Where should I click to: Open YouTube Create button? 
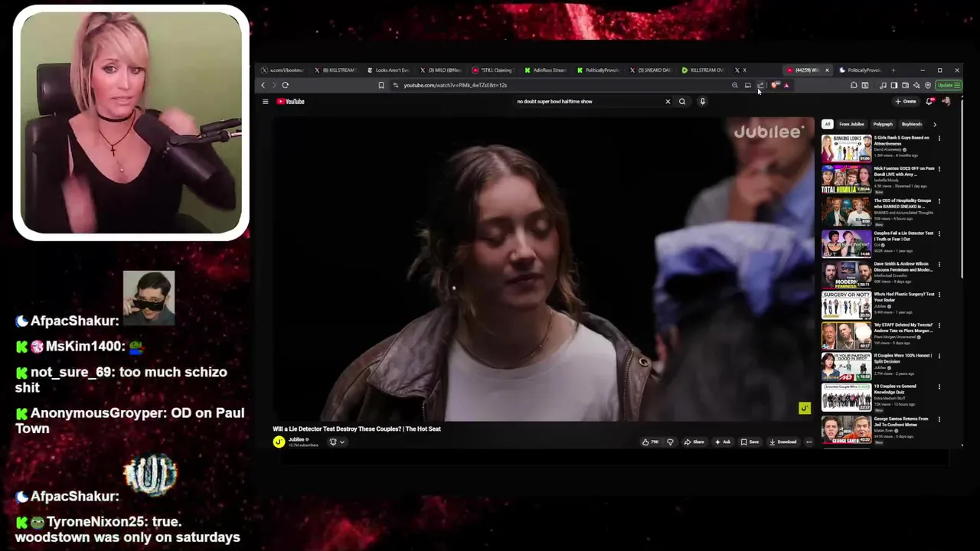[x=906, y=101]
